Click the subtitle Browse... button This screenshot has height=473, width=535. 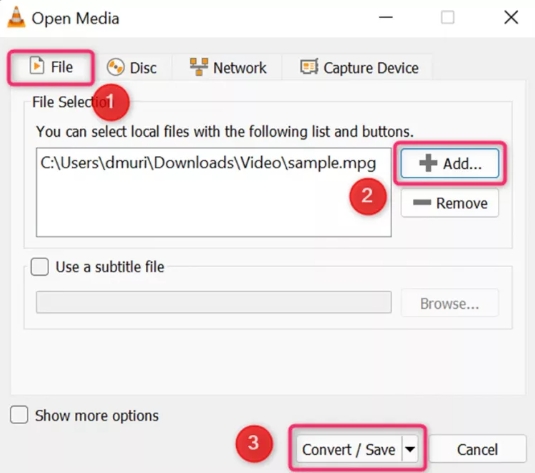(450, 303)
